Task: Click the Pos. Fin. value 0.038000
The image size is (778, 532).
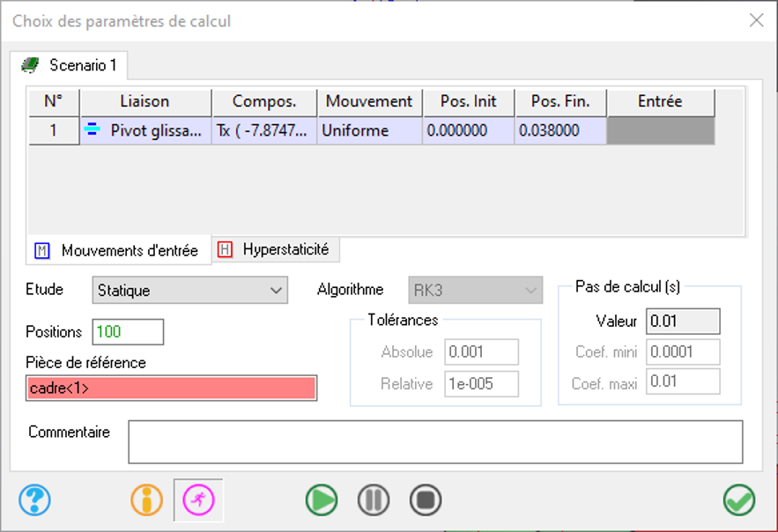Action: coord(559,130)
